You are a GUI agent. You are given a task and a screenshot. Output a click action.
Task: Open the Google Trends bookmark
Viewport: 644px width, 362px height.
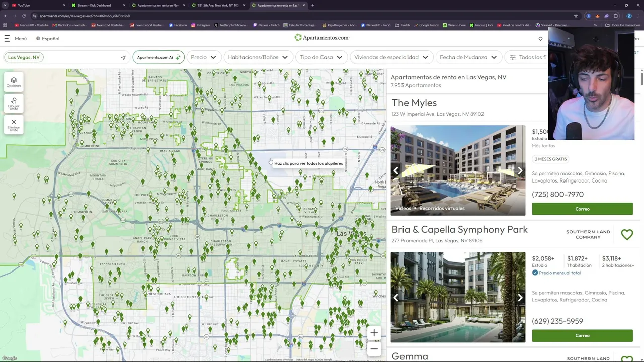click(x=426, y=25)
